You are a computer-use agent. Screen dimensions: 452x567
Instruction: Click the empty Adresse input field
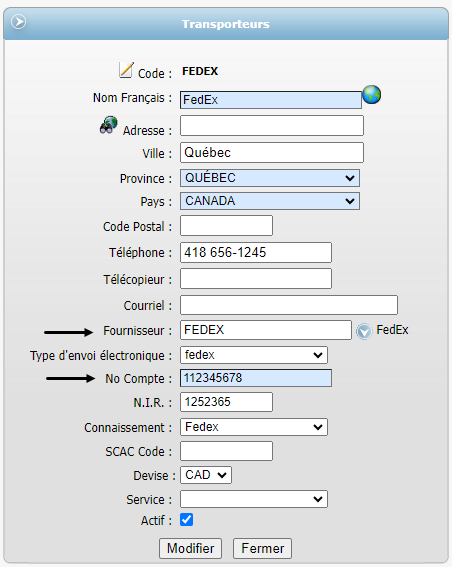pos(272,125)
